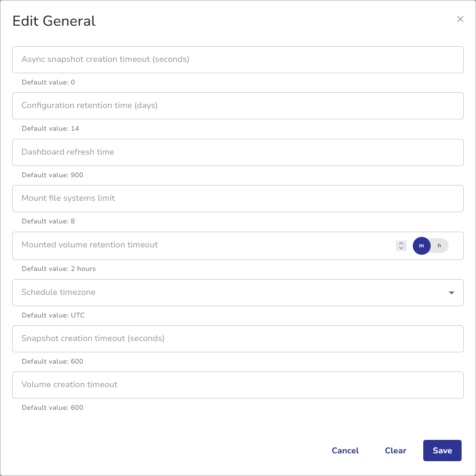The height and width of the screenshot is (476, 476).
Task: Click the stepper up arrow for mounted volume timeout
Action: point(401,243)
